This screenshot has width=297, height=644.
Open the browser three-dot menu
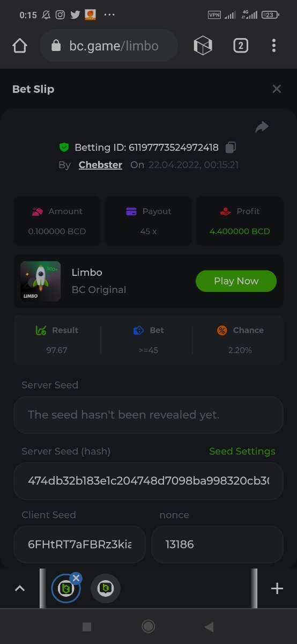coord(273,46)
